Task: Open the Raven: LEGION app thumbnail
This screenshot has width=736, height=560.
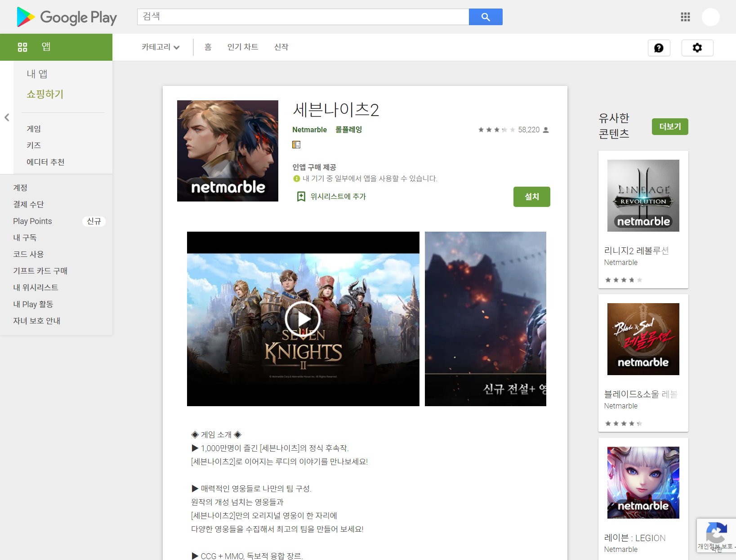Action: click(643, 483)
